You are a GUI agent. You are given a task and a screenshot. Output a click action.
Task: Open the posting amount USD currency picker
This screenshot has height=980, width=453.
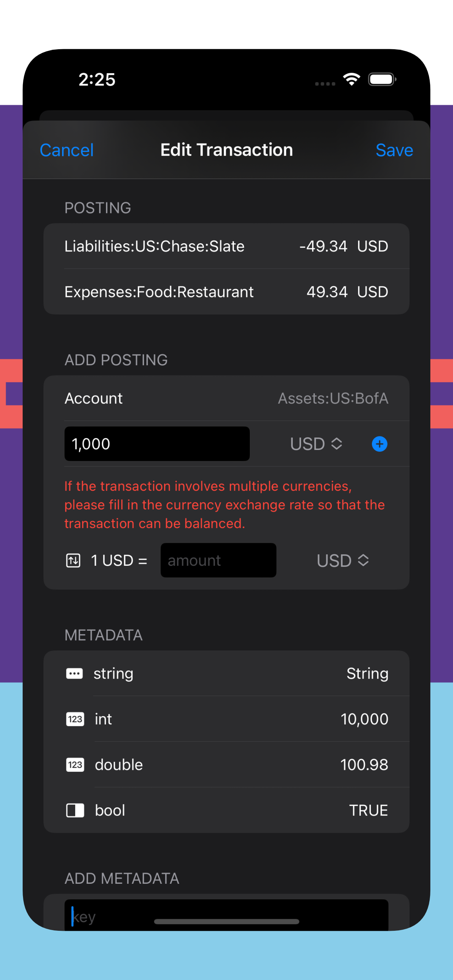316,444
